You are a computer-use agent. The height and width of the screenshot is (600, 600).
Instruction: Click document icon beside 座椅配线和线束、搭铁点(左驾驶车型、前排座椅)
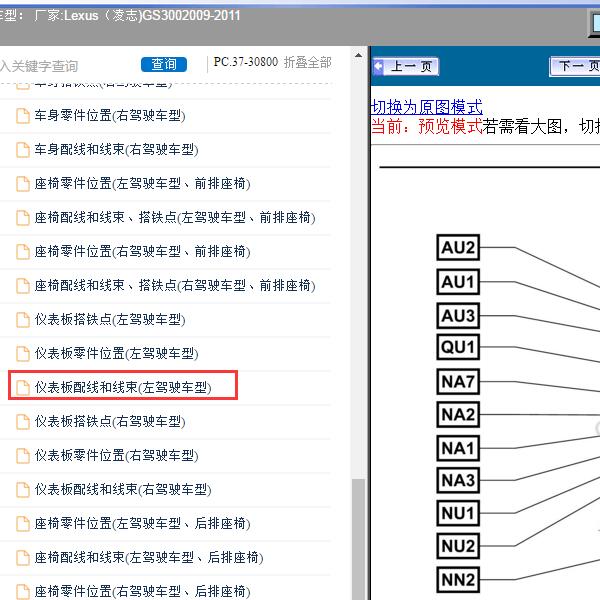(23, 218)
